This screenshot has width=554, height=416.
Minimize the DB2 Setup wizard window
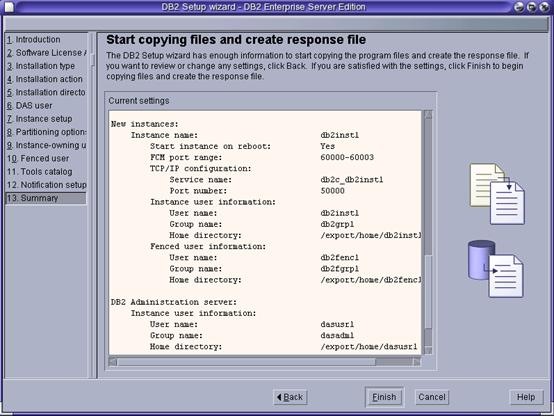tap(519, 7)
